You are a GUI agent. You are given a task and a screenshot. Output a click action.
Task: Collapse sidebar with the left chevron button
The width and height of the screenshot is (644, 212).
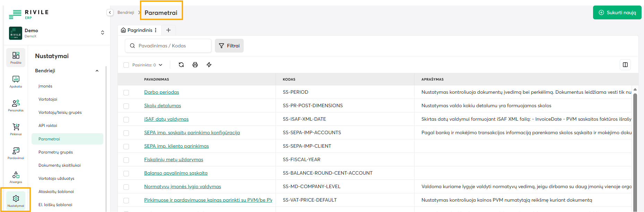pos(110,12)
